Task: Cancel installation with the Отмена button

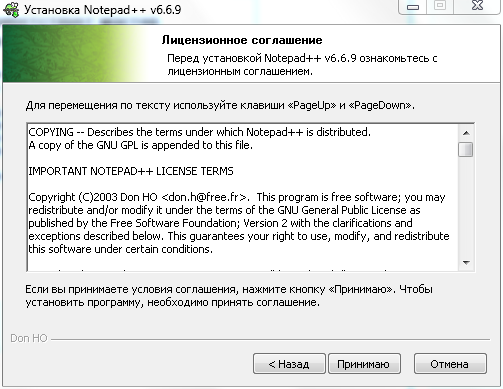Action: [x=450, y=364]
